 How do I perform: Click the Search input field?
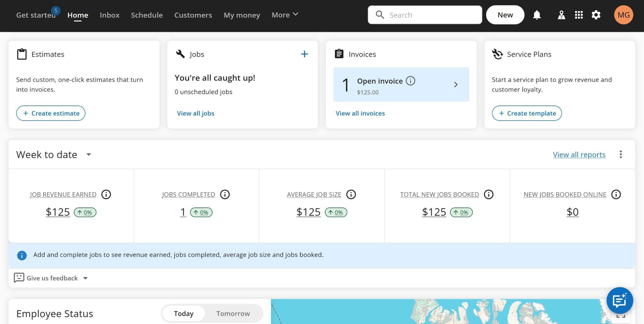coord(425,15)
